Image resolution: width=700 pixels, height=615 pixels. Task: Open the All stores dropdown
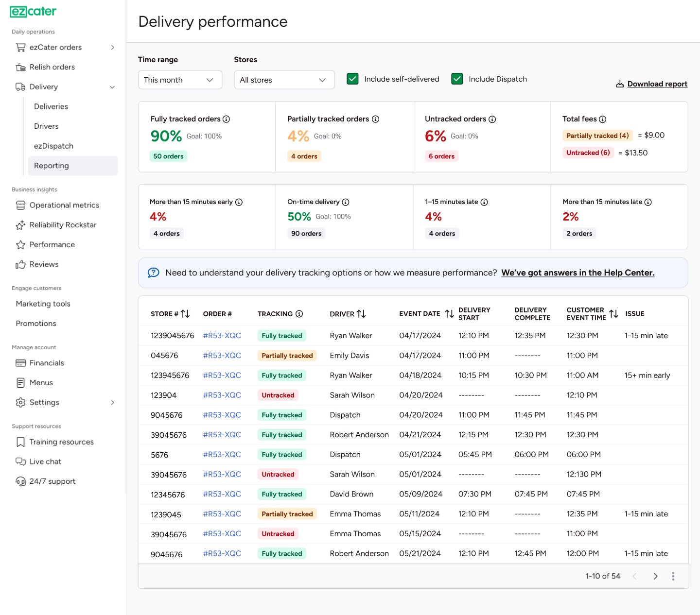[284, 80]
